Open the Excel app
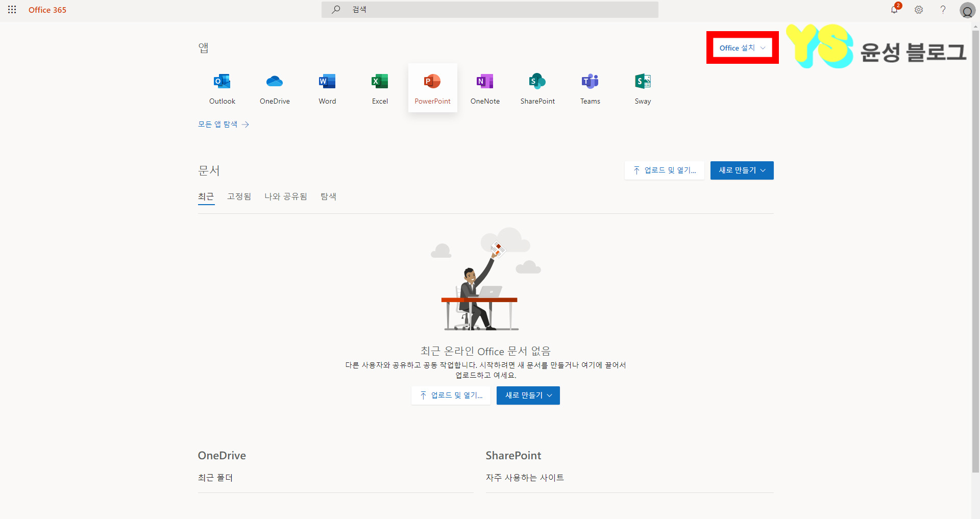Screen dimensions: 980x519 click(x=380, y=88)
